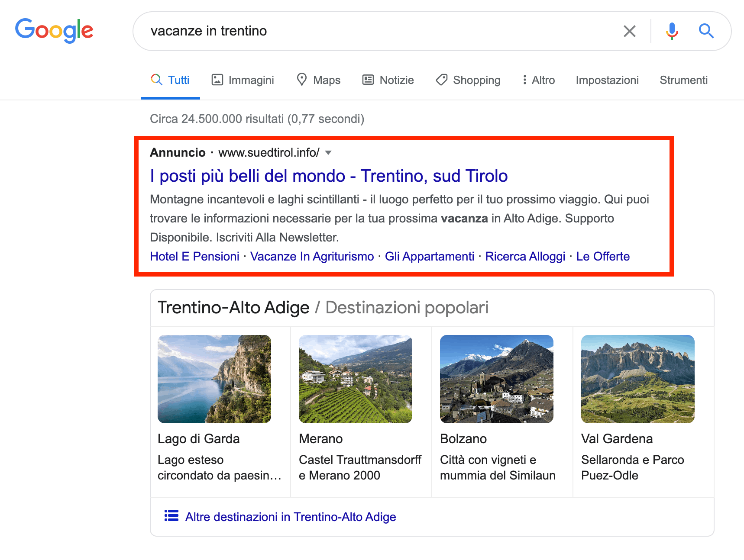
Task: Click 'Castel Trauttmansdorff e Merano 2000' description
Action: coord(360,467)
